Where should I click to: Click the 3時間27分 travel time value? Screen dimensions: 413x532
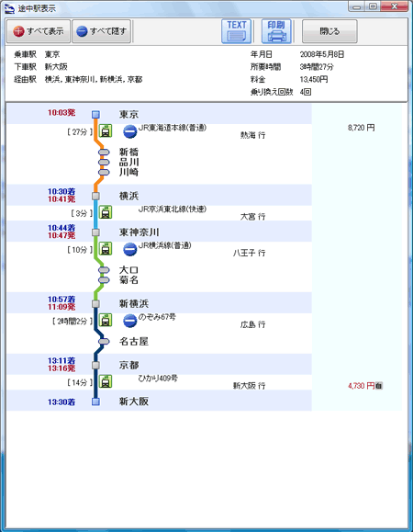coord(317,67)
